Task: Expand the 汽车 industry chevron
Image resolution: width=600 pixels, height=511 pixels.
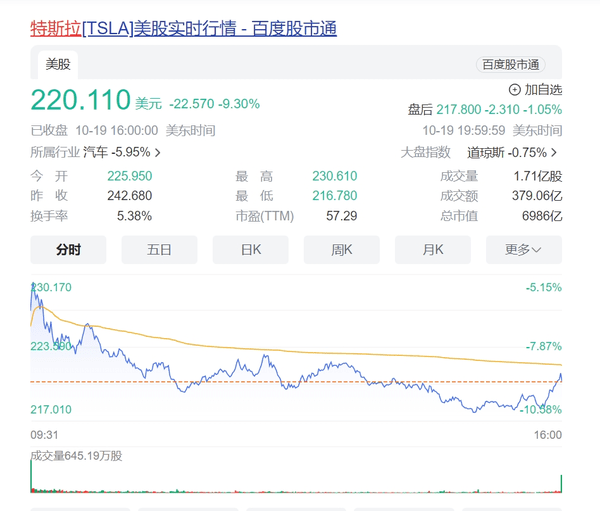Action: point(157,153)
